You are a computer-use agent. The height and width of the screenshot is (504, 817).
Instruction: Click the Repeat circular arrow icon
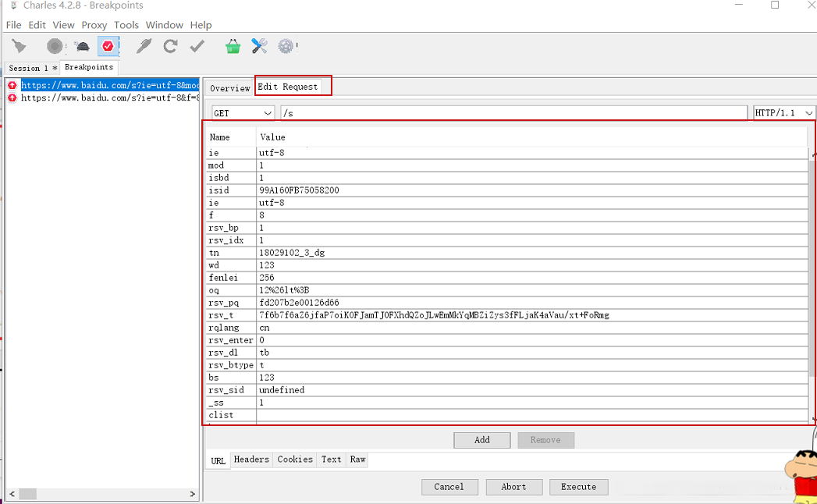coord(170,46)
